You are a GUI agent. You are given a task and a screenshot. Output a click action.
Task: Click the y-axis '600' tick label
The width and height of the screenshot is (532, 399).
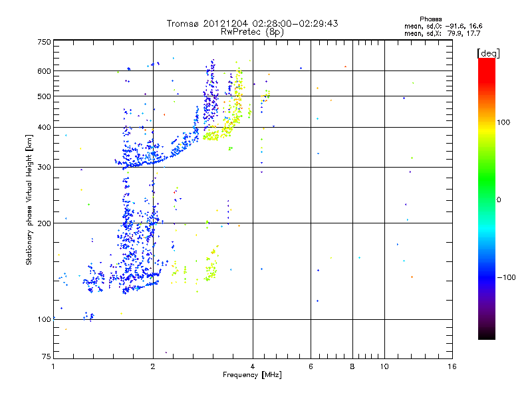pos(44,71)
